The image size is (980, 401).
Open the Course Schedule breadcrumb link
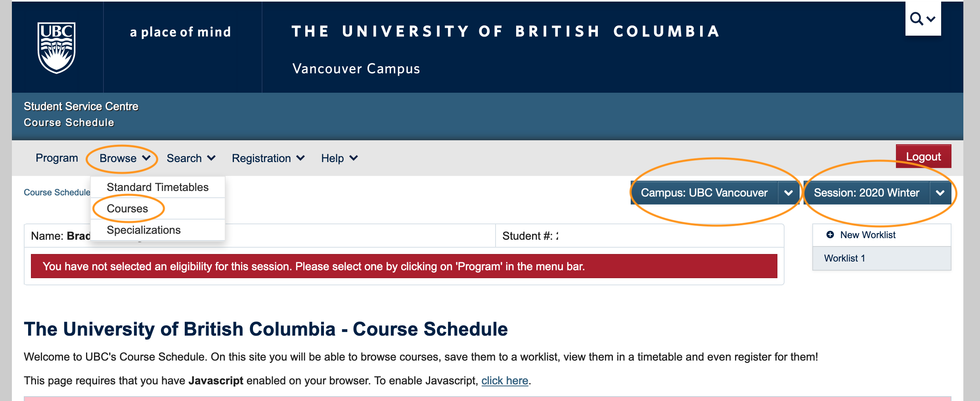[57, 192]
